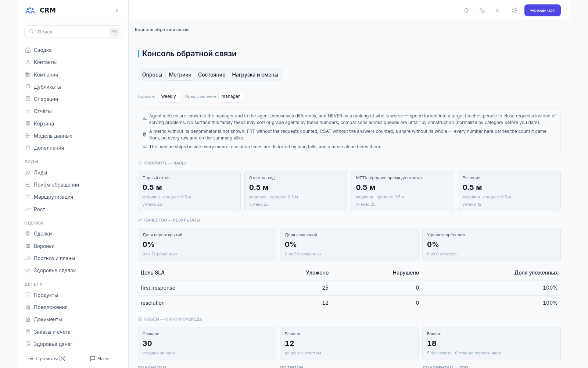588x368 pixels.
Task: Open Промпты (3) list
Action: click(x=47, y=358)
